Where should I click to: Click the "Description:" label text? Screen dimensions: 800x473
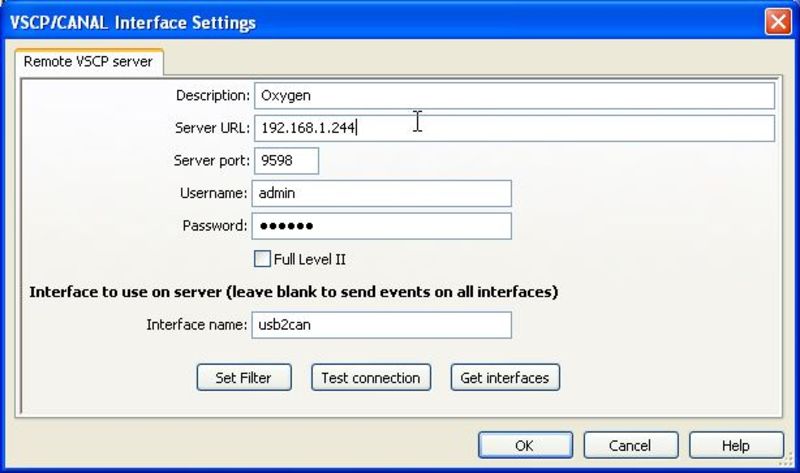[x=212, y=96]
